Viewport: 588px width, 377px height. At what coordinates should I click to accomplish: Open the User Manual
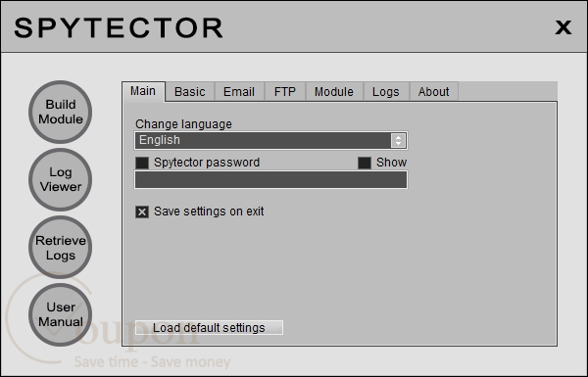point(61,314)
